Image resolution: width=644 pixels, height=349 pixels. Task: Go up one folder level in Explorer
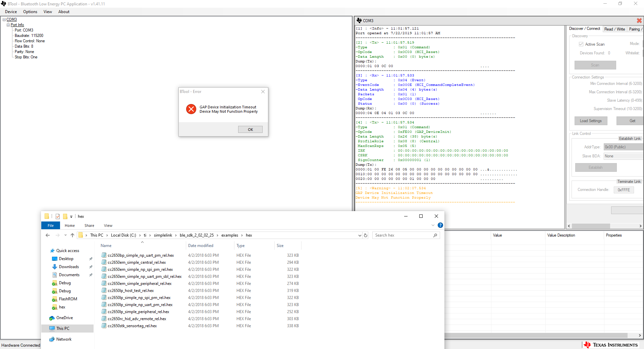point(72,235)
